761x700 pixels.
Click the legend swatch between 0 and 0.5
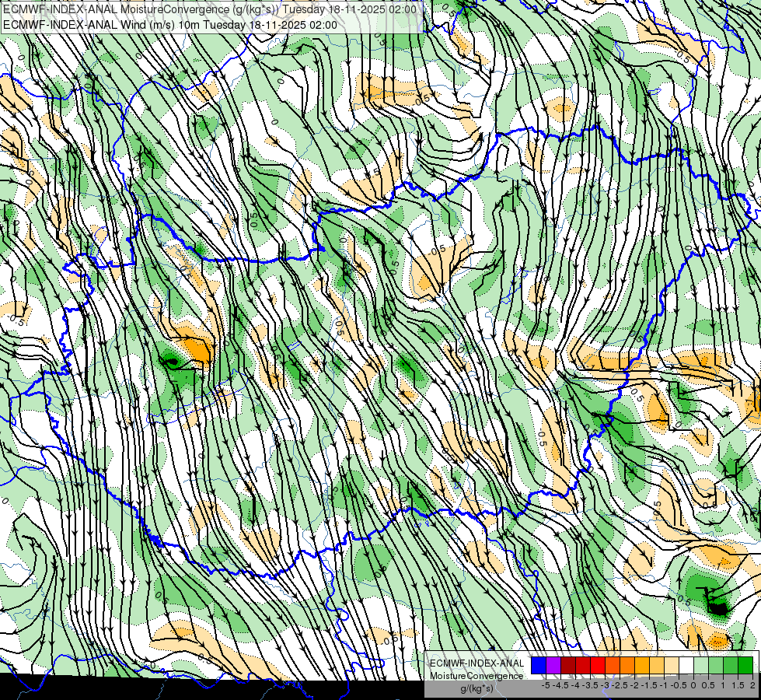point(701,666)
